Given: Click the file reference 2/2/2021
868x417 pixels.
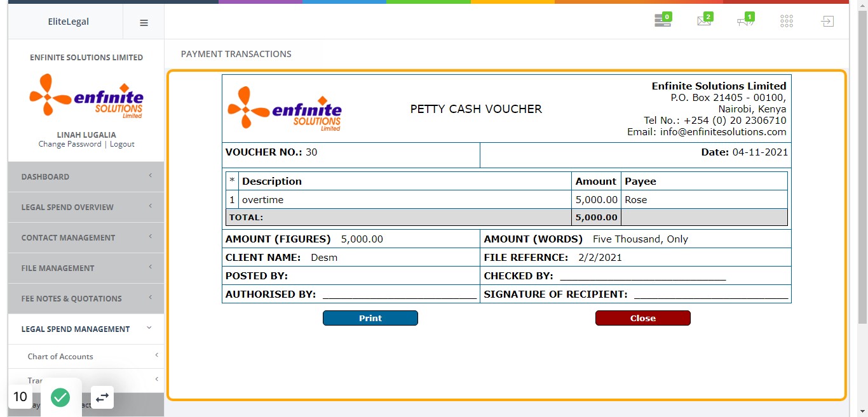Looking at the screenshot, I should [600, 258].
